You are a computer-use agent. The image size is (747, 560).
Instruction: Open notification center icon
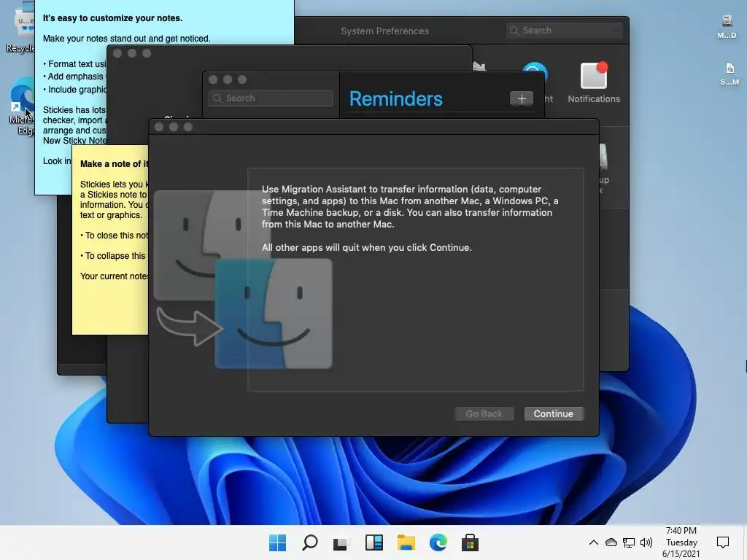(723, 542)
